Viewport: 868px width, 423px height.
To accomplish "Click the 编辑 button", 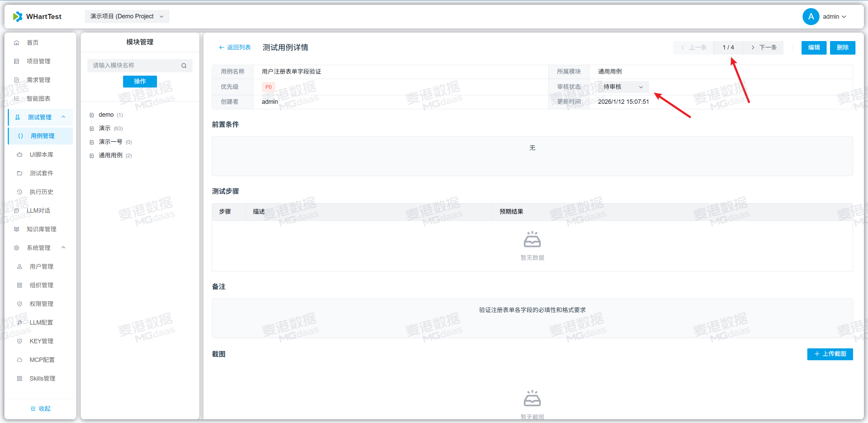I will click(813, 47).
